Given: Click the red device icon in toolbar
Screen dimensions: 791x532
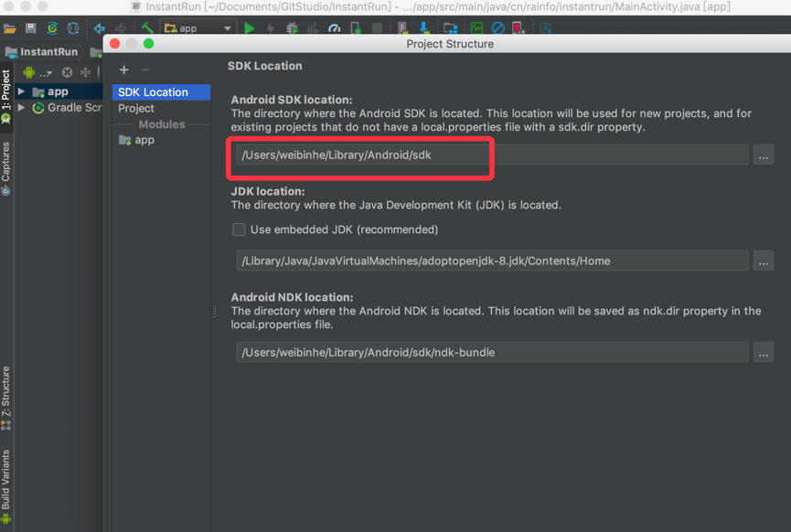Looking at the screenshot, I should [518, 28].
